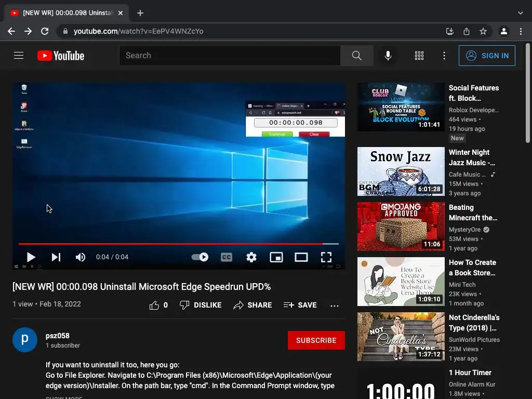Expand the tab search chevron

pyautogui.click(x=521, y=13)
